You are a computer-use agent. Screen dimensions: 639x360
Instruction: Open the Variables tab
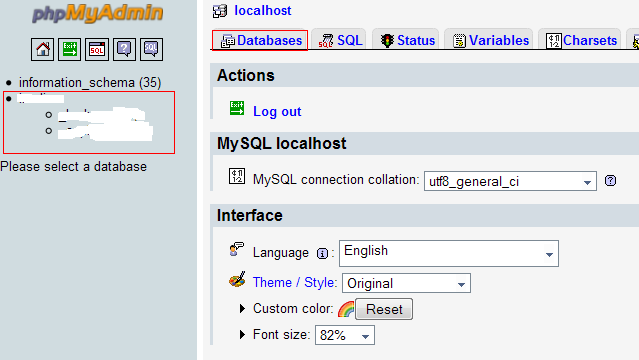click(490, 40)
